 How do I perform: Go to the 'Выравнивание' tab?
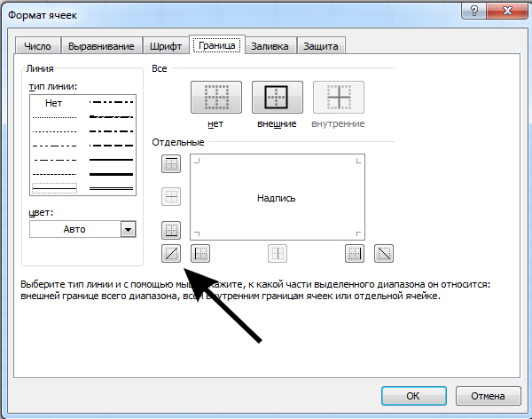pyautogui.click(x=101, y=46)
